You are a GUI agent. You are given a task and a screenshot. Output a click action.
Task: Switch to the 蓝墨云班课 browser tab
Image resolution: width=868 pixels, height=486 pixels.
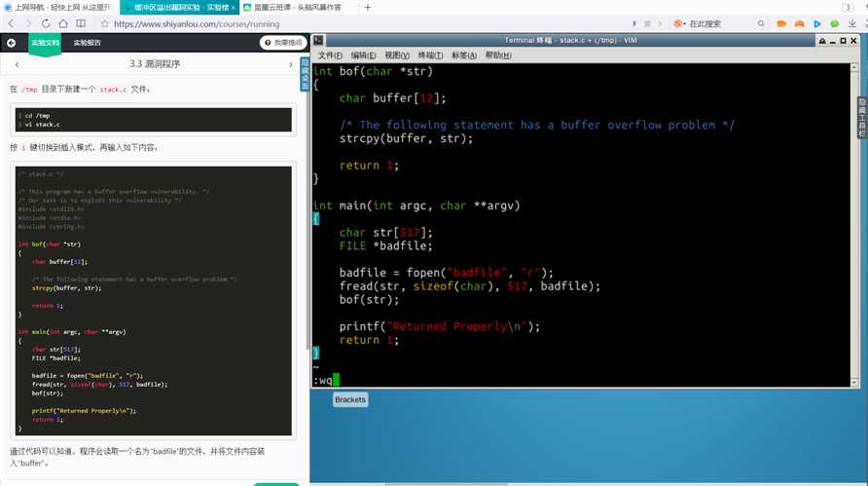point(298,7)
